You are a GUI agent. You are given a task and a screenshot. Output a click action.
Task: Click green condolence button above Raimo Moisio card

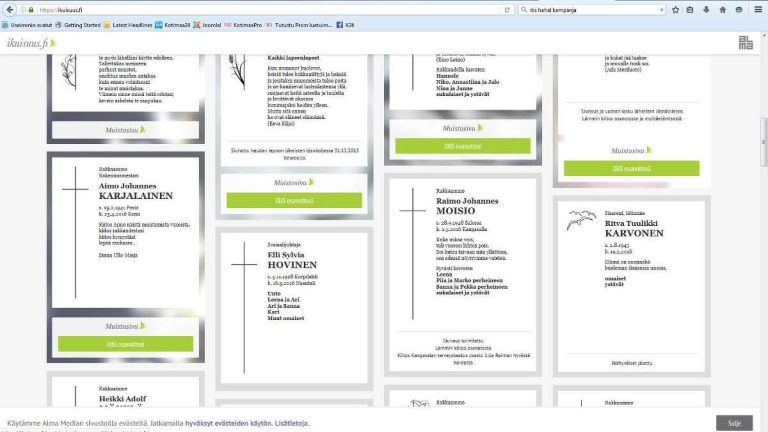(463, 146)
